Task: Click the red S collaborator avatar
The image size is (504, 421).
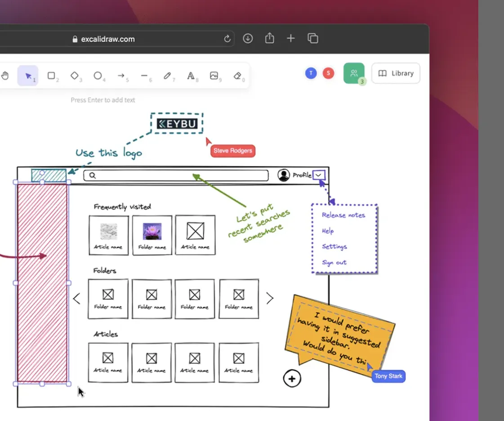Action: point(329,73)
